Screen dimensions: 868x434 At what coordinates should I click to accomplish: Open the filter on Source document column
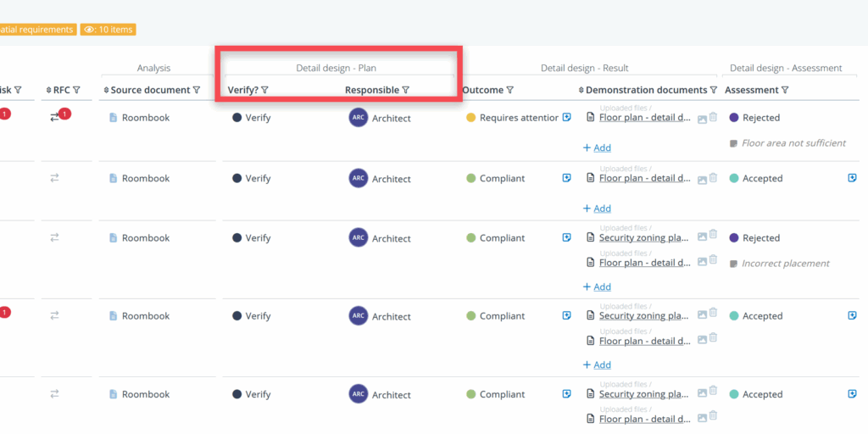[x=197, y=90]
